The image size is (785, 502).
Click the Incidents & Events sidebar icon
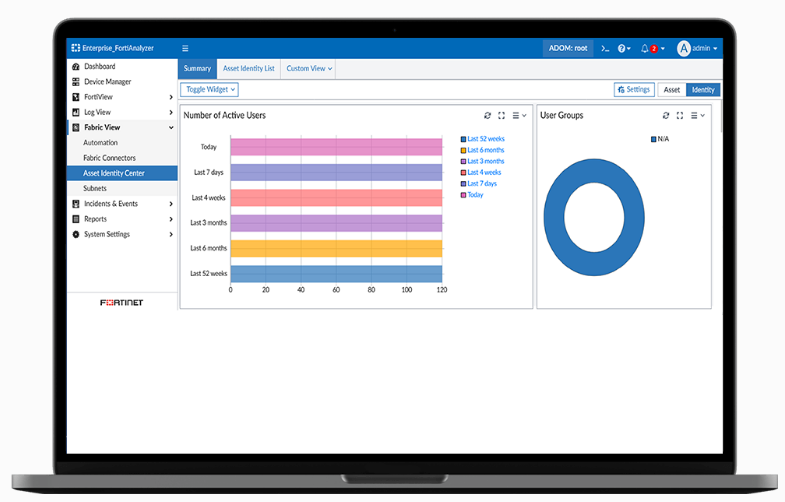point(76,204)
